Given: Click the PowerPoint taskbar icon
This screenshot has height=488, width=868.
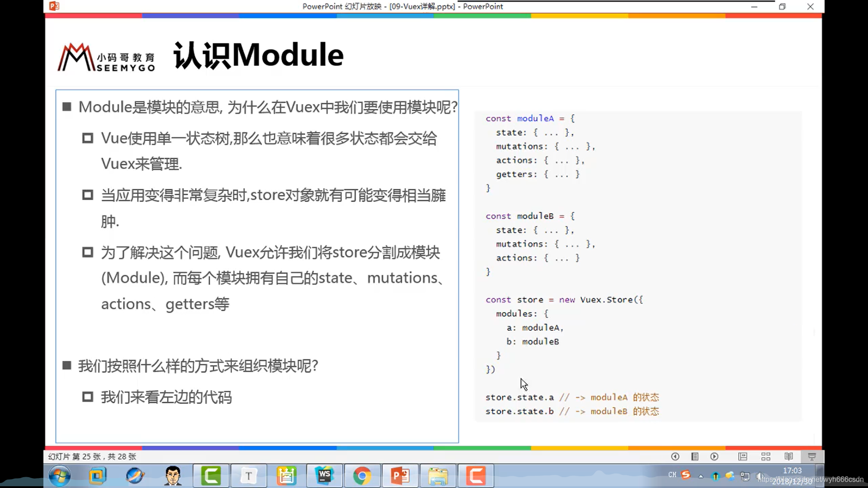Looking at the screenshot, I should [400, 476].
